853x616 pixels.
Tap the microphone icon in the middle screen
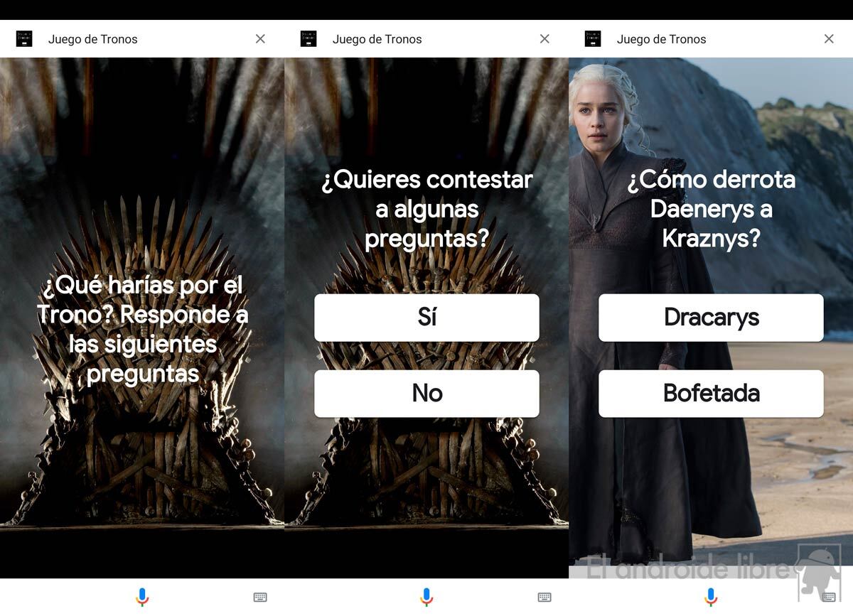[x=426, y=597]
